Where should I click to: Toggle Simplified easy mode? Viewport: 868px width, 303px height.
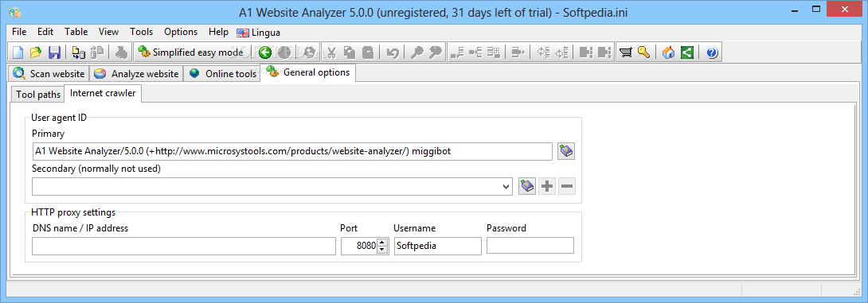[190, 52]
